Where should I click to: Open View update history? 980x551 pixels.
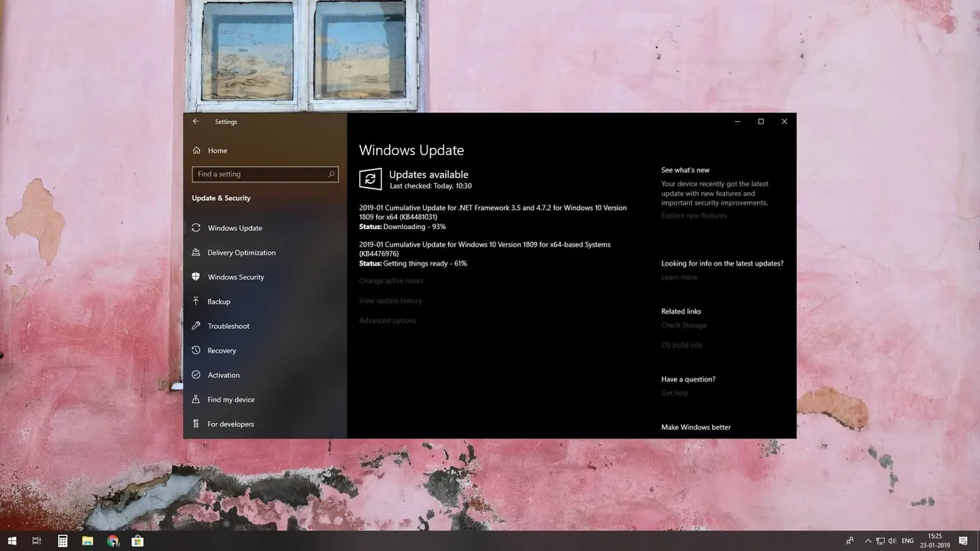pyautogui.click(x=390, y=301)
